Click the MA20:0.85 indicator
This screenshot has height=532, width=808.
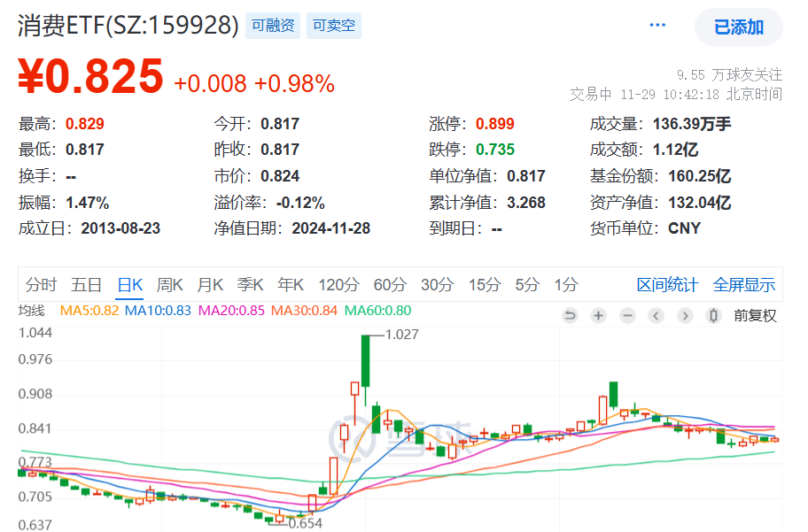tap(231, 311)
